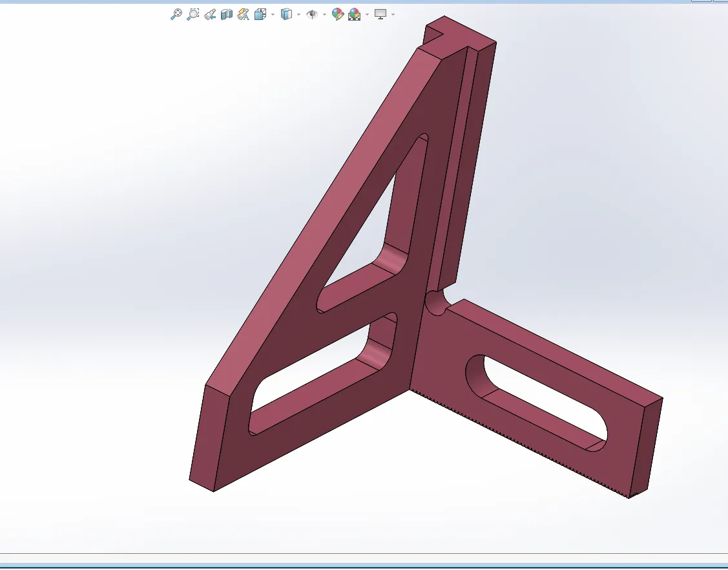Image resolution: width=728 pixels, height=570 pixels.
Task: Toggle section view of the model
Action: (226, 14)
